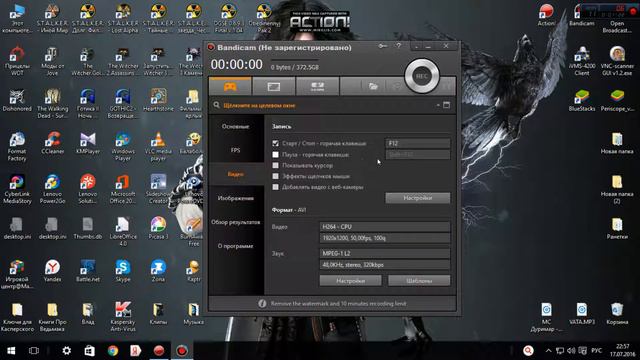Select KMPlayer desktop icon
This screenshot has width=640, height=360.
pyautogui.click(x=88, y=144)
